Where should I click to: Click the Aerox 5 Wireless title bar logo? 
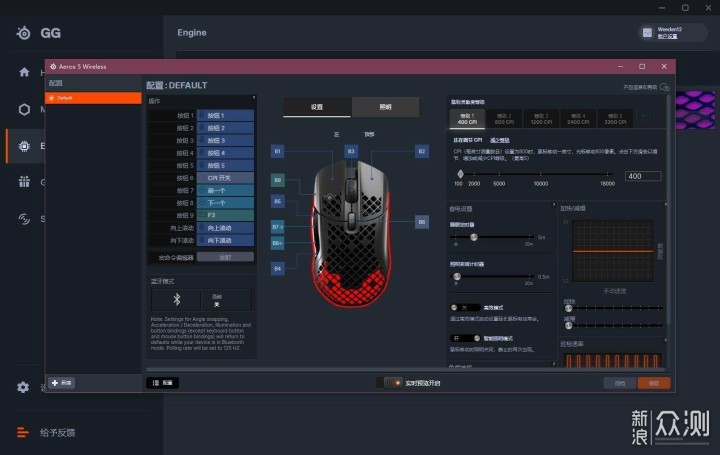(x=53, y=67)
